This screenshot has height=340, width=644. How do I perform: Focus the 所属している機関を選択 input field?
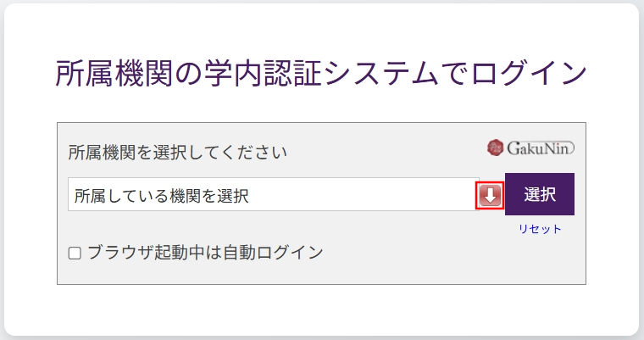[274, 194]
